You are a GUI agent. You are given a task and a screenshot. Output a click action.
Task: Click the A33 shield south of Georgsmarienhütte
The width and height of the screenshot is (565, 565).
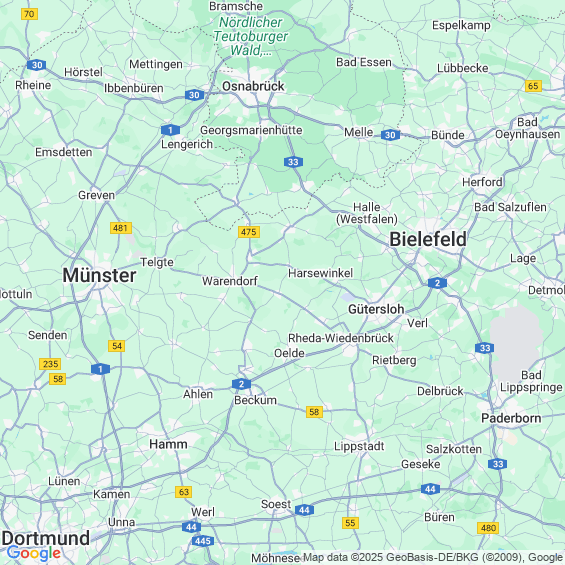293,162
